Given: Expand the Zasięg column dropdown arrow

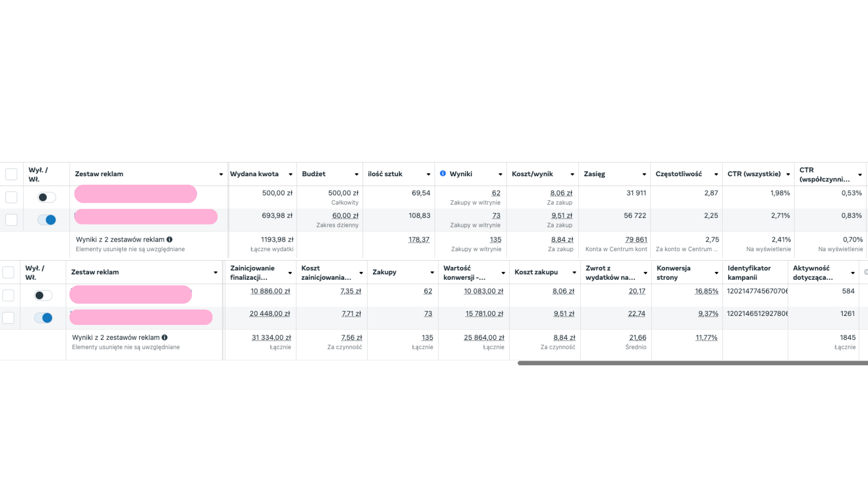Looking at the screenshot, I should tap(644, 174).
